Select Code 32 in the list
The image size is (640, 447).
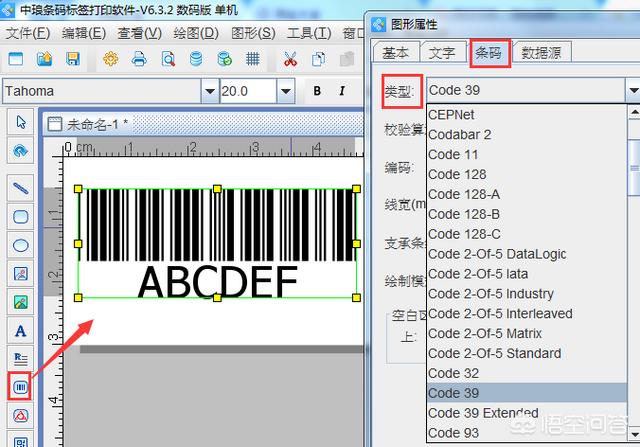pos(527,373)
